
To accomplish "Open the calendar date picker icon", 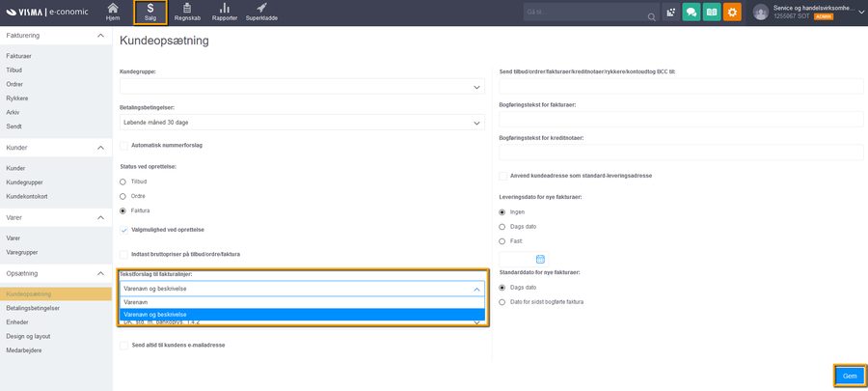I will coord(540,259).
